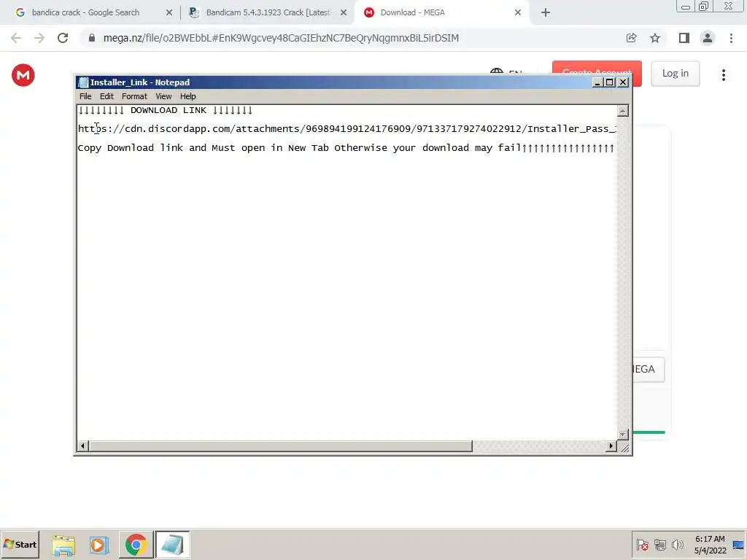
Task: Click Notepad vertical scroll down arrow
Action: coord(623,435)
